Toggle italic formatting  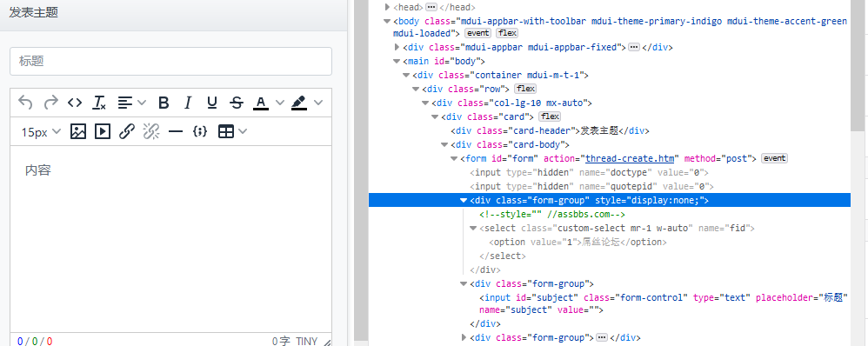tap(188, 103)
